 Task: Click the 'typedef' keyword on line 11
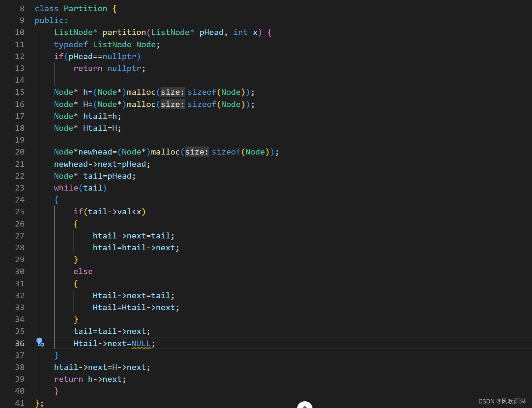tap(71, 44)
